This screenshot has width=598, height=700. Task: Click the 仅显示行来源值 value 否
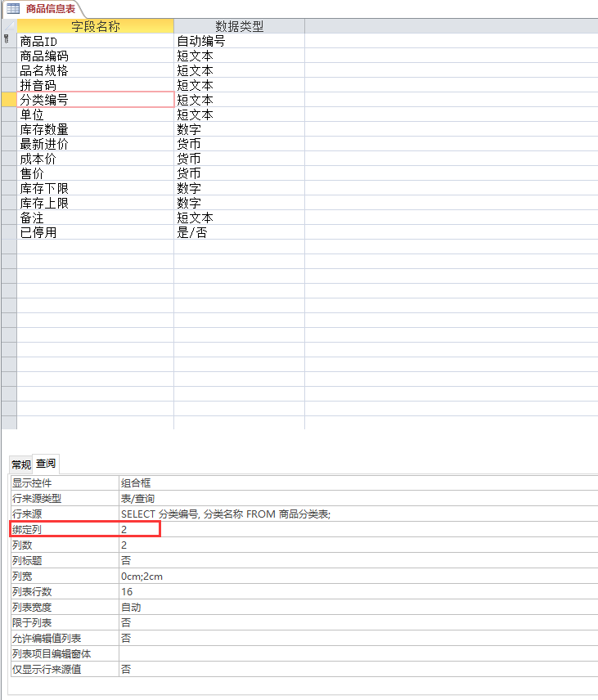pos(358,669)
